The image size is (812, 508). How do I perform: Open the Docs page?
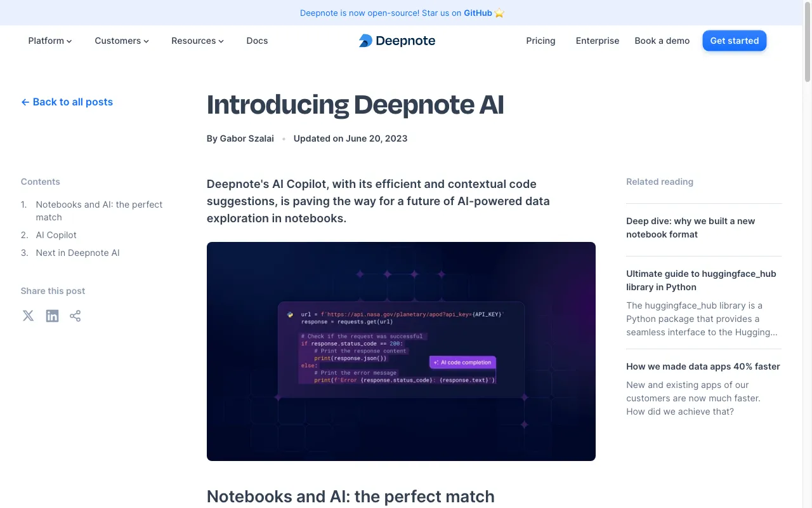(257, 41)
